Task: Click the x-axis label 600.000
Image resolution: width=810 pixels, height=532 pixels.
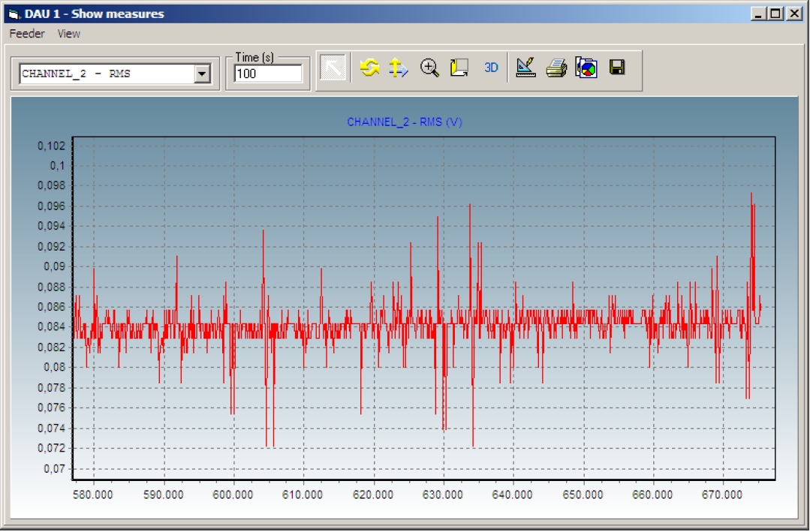Action: [x=233, y=494]
